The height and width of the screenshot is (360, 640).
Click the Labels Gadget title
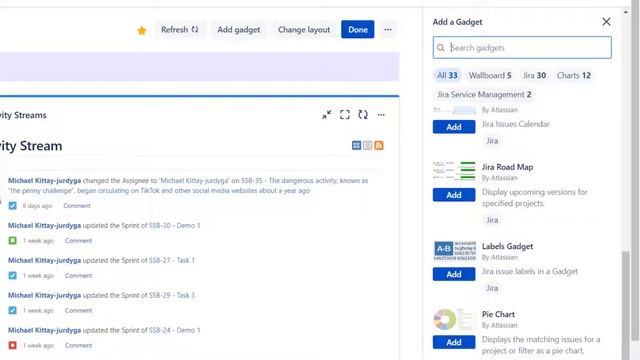click(507, 247)
